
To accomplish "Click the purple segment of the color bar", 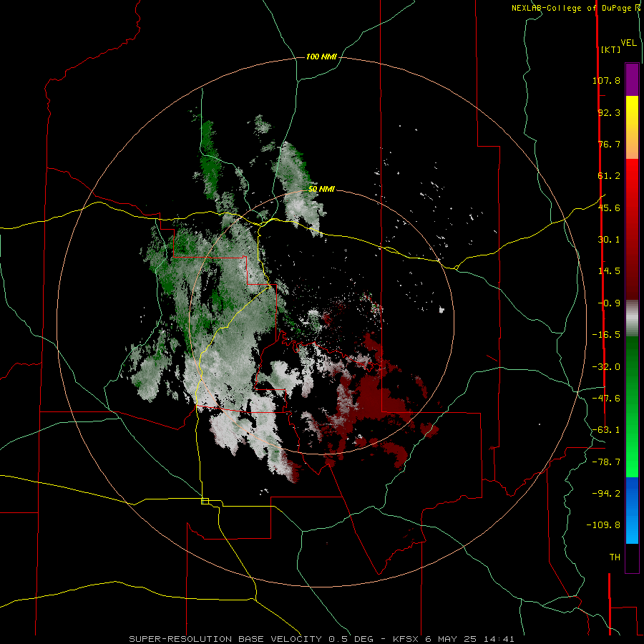I will coord(632,79).
